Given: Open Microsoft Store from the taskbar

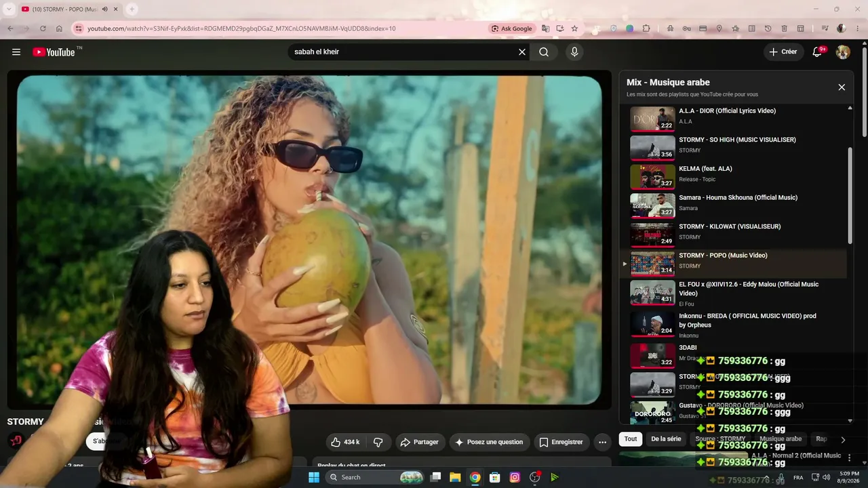Looking at the screenshot, I should pyautogui.click(x=495, y=477).
